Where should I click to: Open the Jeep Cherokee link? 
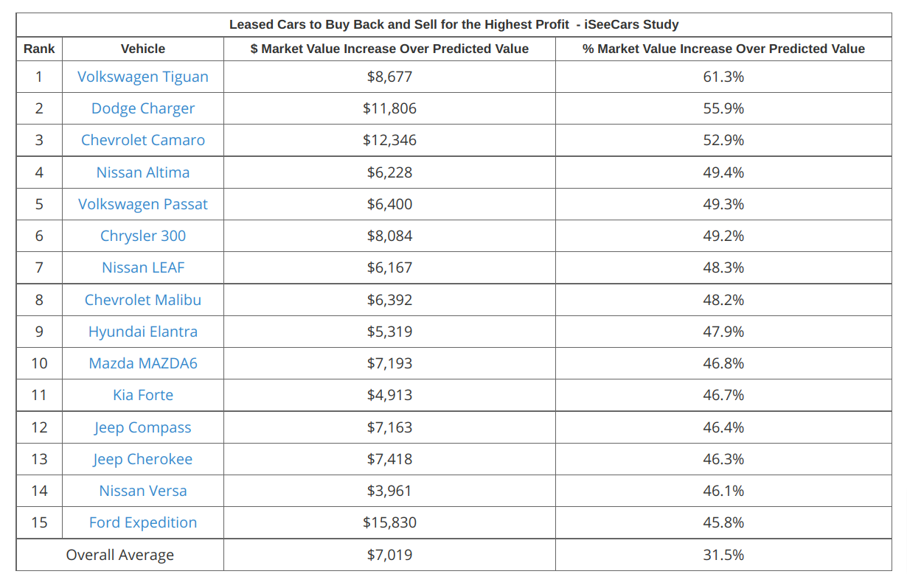pos(143,459)
